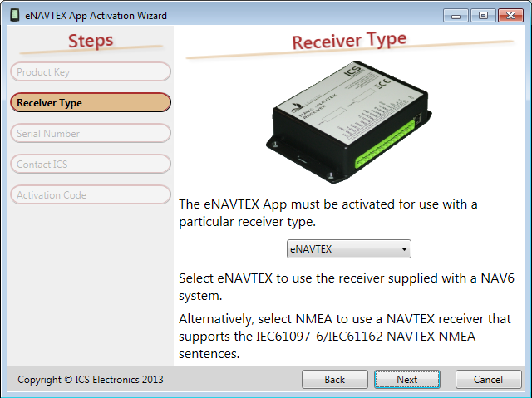The width and height of the screenshot is (532, 398).
Task: Select the Product Key step
Action: (x=91, y=71)
